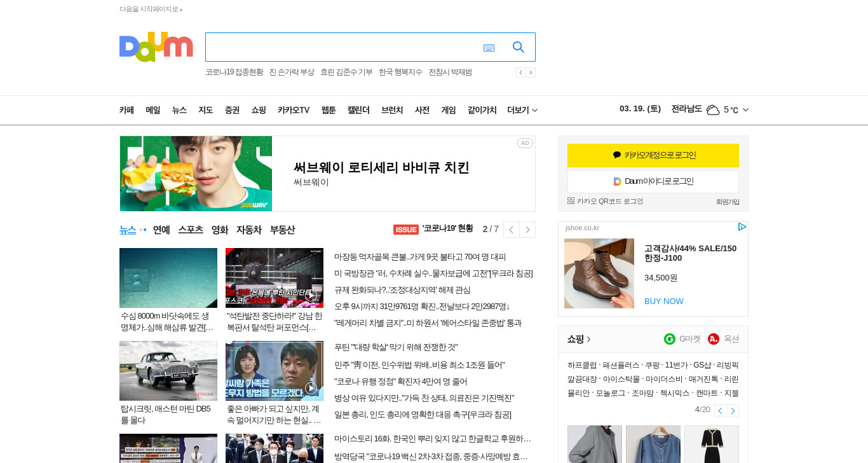Open 지도 in the navigation bar
The image size is (868, 463).
205,110
